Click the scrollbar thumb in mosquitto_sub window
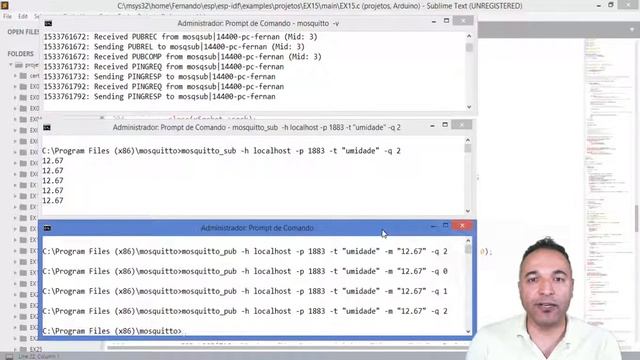 pyautogui.click(x=468, y=149)
